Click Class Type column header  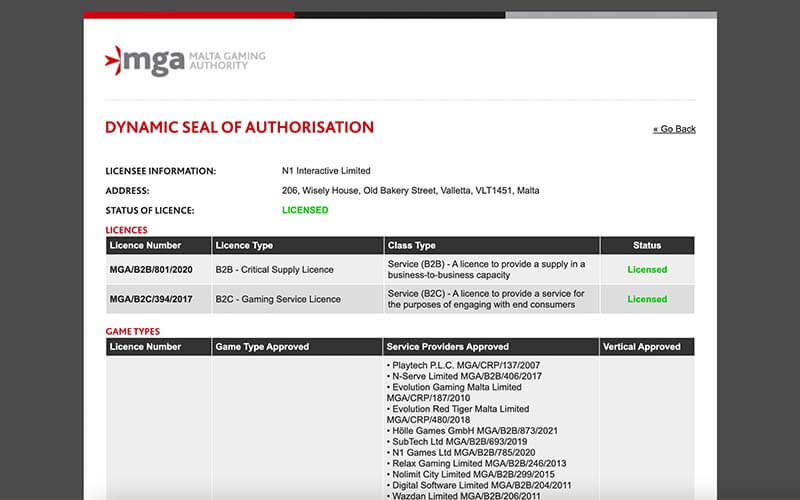492,245
